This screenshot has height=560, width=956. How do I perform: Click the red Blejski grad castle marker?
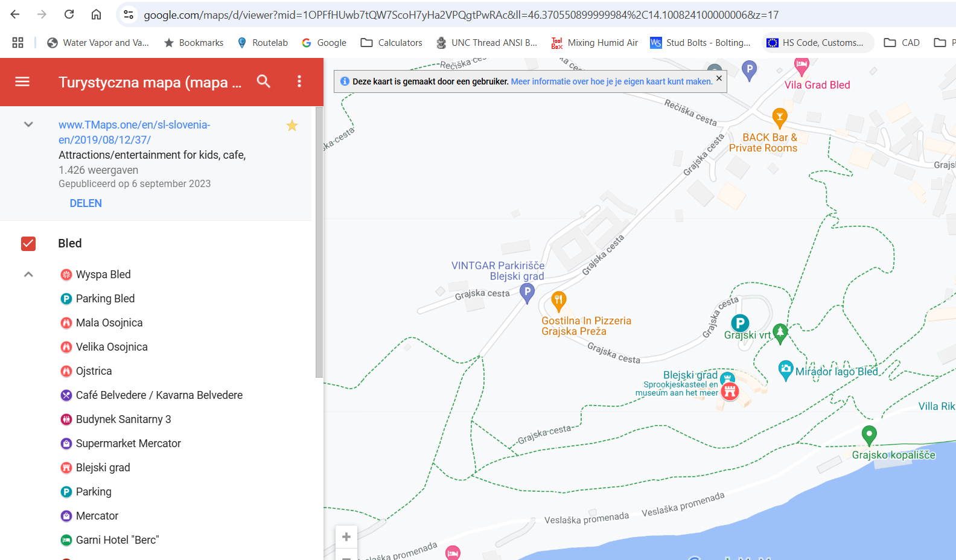point(730,392)
